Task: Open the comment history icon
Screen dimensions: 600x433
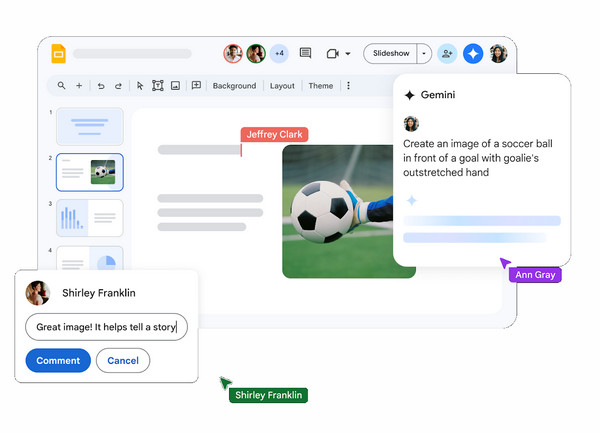Action: pos(305,53)
